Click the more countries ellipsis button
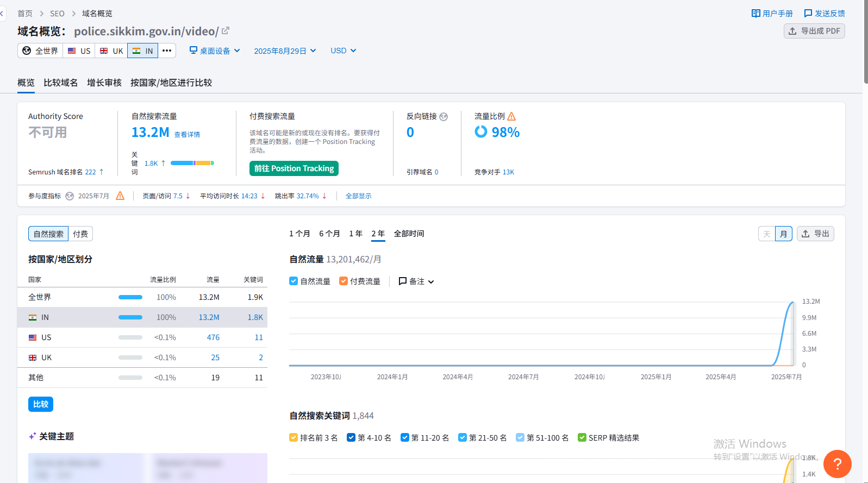Screen dimensions: 868x483 [167, 51]
